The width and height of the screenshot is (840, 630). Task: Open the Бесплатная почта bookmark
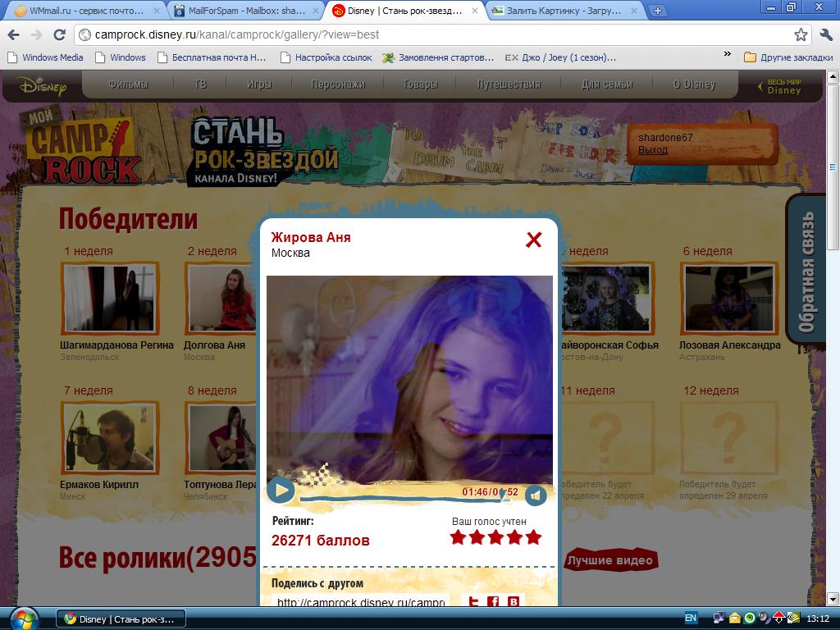(212, 57)
